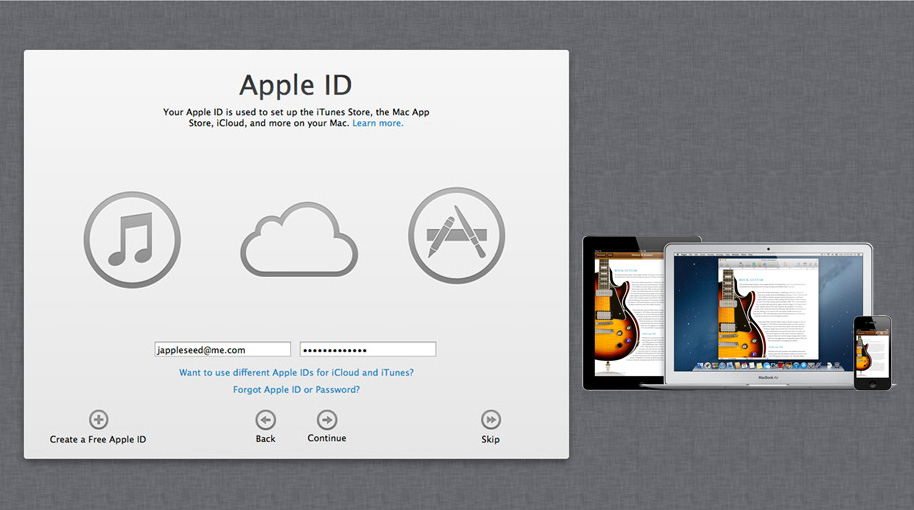Click the Continue arrow icon
Image resolution: width=914 pixels, height=510 pixels.
327,420
